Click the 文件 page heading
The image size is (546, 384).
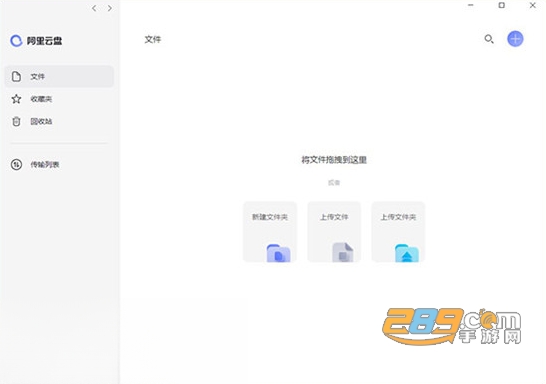tap(153, 39)
